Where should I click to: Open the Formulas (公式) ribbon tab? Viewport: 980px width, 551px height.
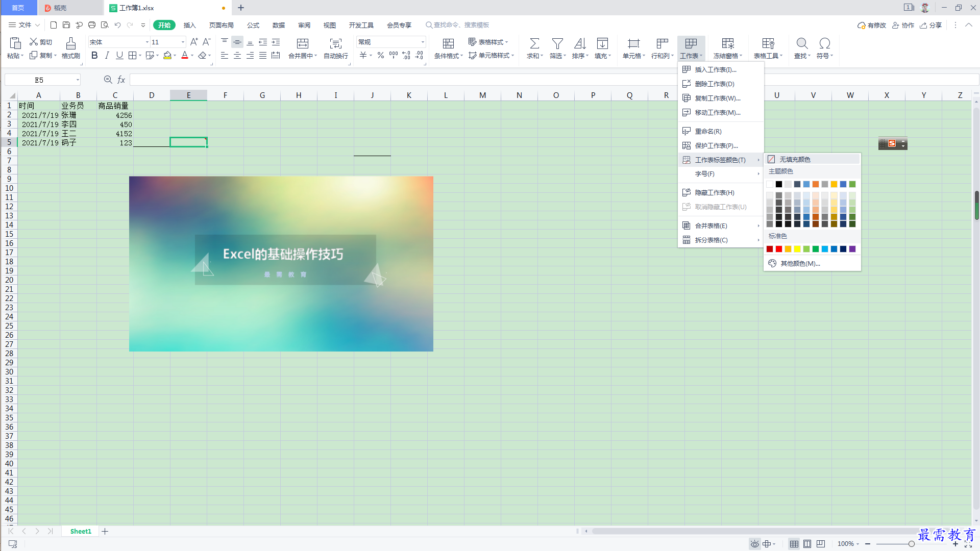253,25
